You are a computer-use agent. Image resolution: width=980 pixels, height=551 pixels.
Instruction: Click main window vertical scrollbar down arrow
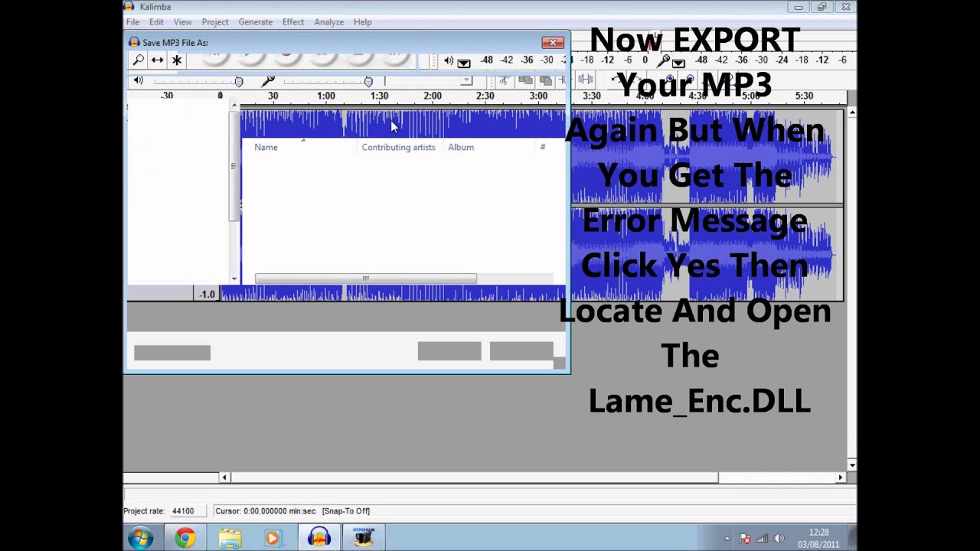852,465
